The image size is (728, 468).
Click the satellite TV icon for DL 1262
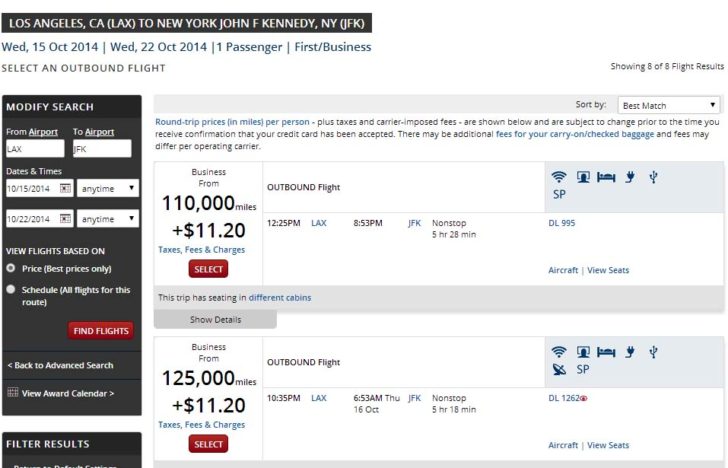559,370
